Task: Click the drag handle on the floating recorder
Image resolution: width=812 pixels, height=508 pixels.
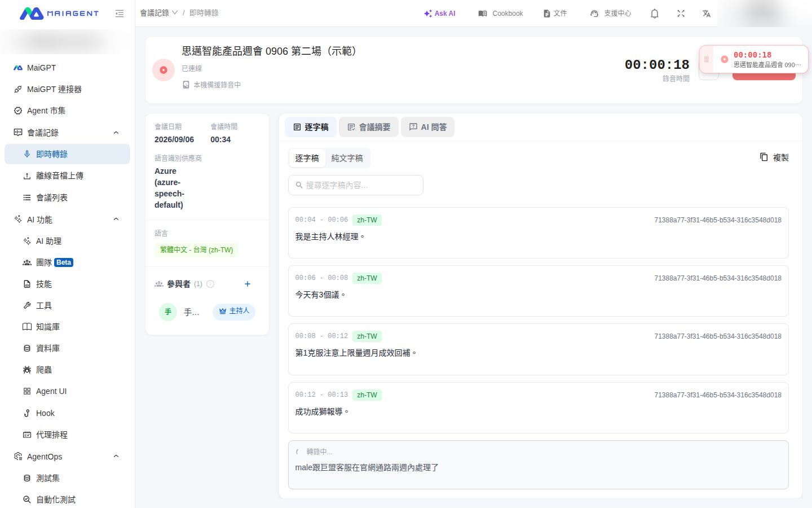Action: (x=707, y=59)
